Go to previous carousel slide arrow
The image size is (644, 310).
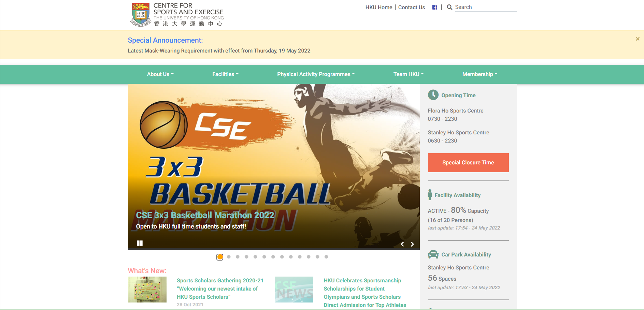[402, 244]
